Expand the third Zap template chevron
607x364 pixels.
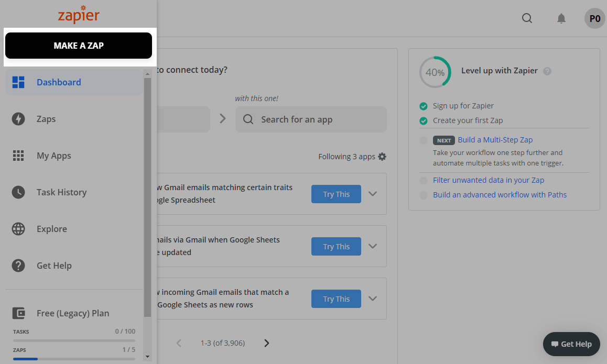click(x=373, y=299)
